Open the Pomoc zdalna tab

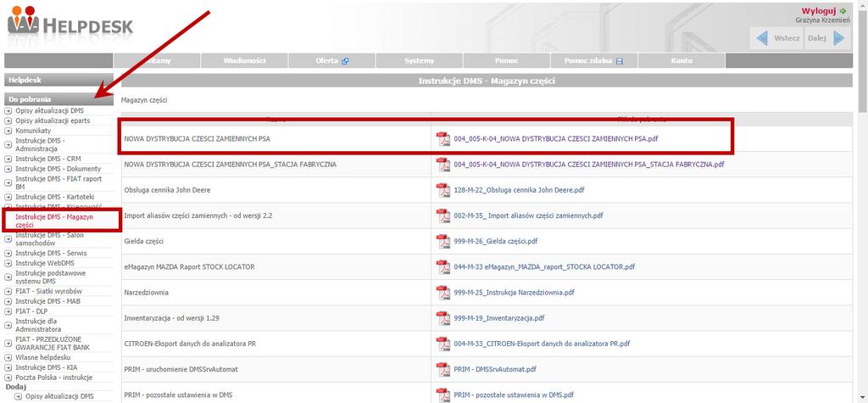pos(594,61)
